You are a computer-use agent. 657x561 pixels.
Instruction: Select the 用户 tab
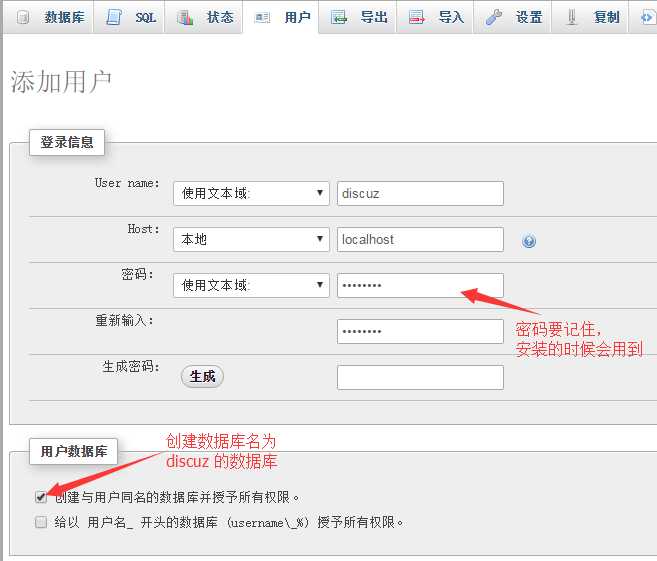click(281, 17)
